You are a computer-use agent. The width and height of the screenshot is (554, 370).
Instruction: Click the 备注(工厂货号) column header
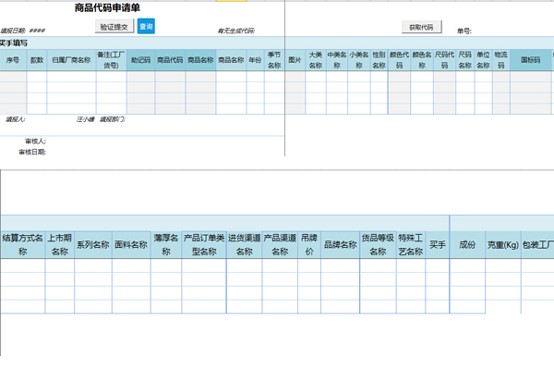point(111,60)
